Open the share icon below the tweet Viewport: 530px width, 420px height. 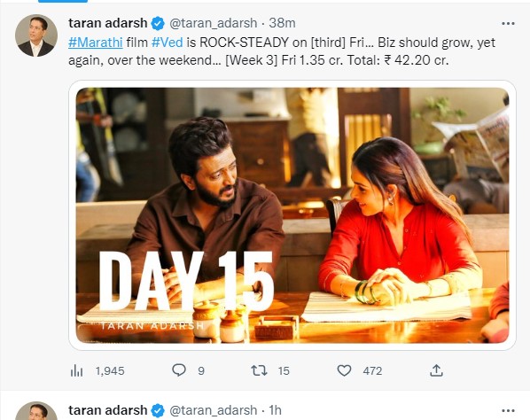click(436, 370)
